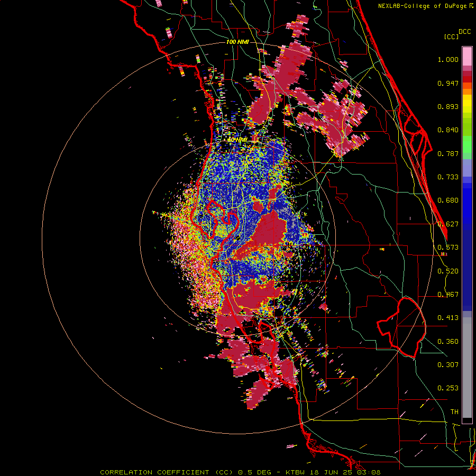
Task: Click the [CC] units label
Action: tap(452, 36)
